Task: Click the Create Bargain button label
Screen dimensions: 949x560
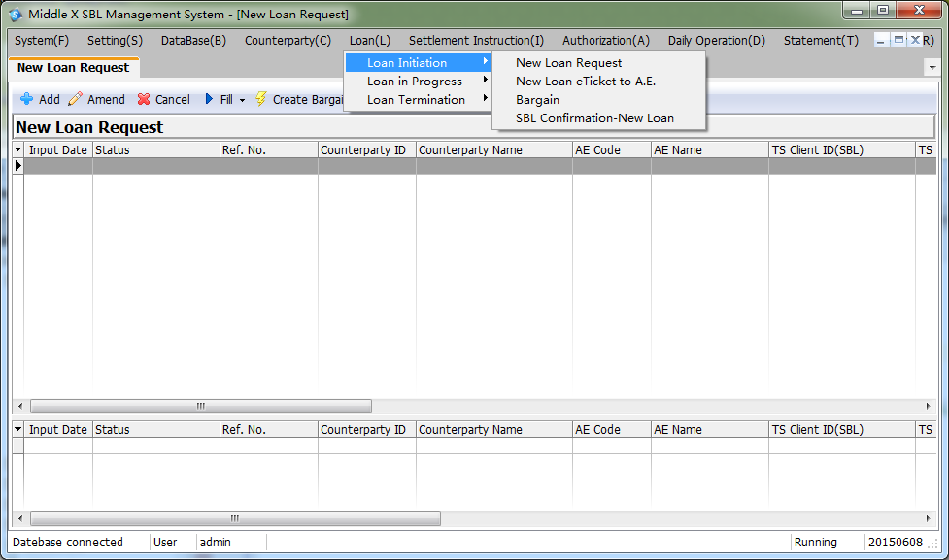Action: (308, 100)
